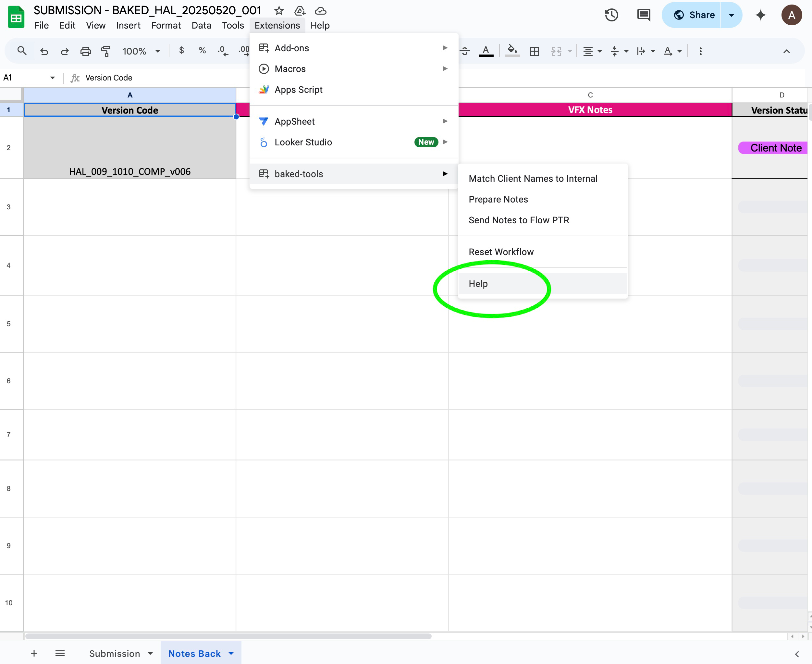Select Prepare Notes in baked-tools submenu
Screen dimensions: 812x664
[498, 199]
